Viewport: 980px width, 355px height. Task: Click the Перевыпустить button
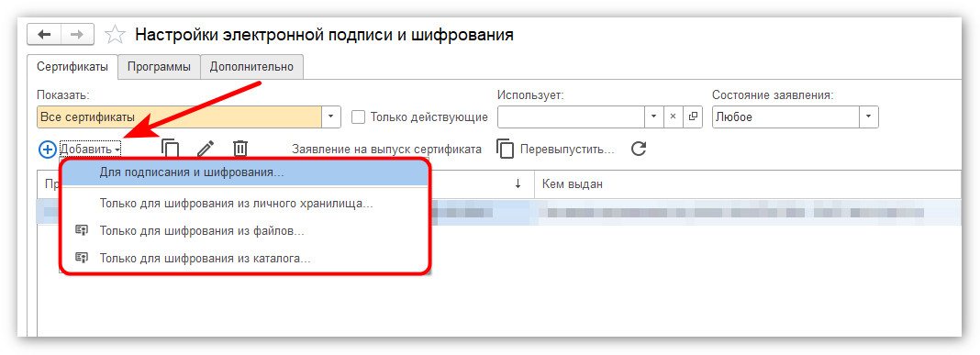click(x=567, y=150)
